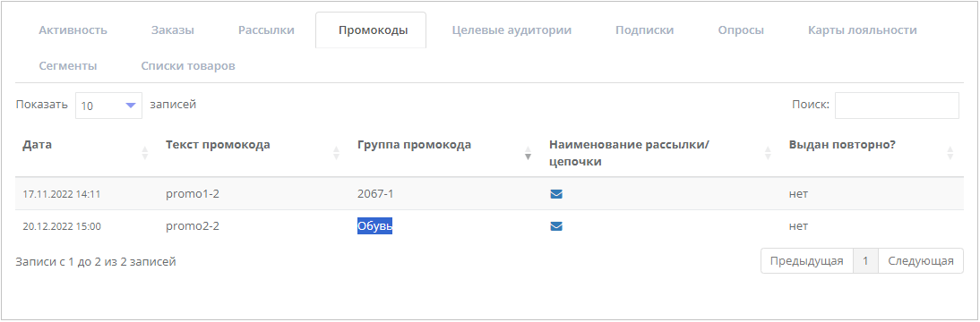The image size is (980, 322).
Task: Open the Подписки tab
Action: click(x=644, y=30)
